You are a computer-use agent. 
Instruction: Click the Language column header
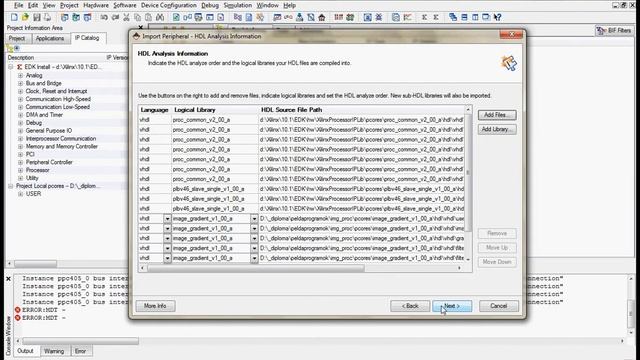pos(154,110)
